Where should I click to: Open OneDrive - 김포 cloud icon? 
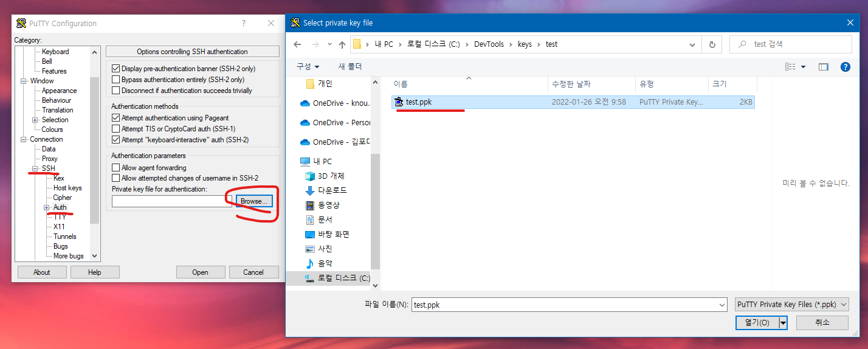tap(305, 142)
